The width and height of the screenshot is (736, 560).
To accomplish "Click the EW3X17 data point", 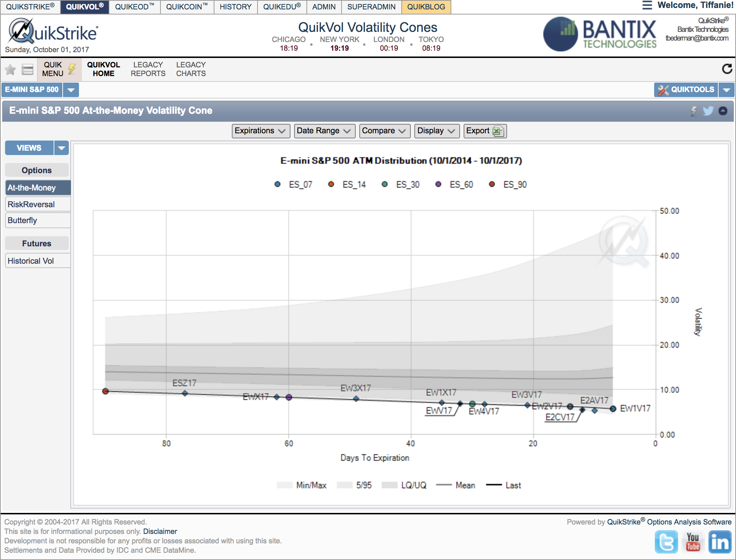I will pyautogui.click(x=356, y=399).
